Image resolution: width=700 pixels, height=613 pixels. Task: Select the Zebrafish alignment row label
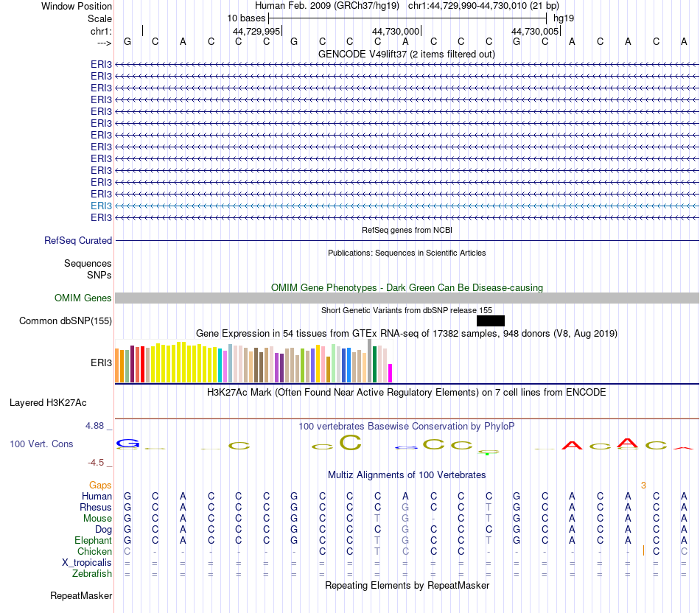click(x=92, y=574)
